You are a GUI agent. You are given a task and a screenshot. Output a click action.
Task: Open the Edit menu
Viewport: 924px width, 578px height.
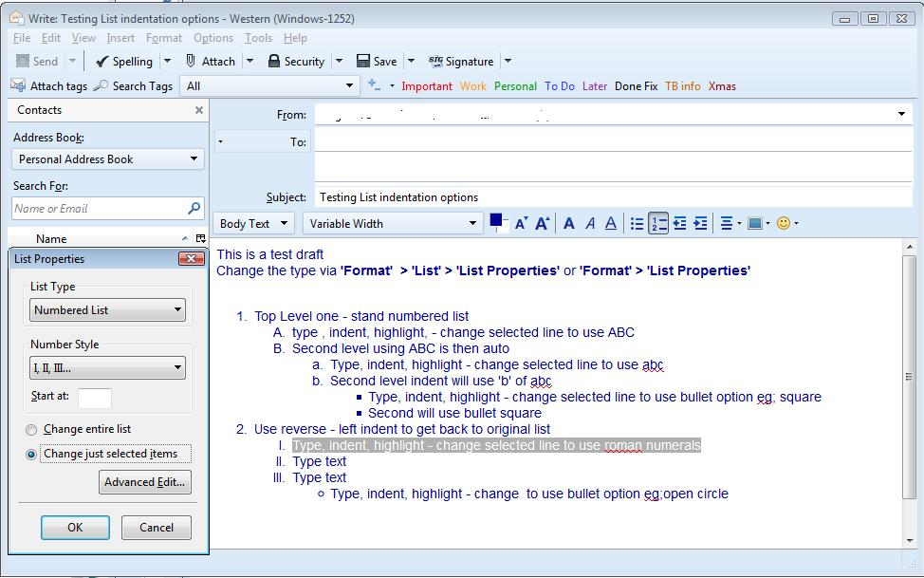tap(50, 38)
